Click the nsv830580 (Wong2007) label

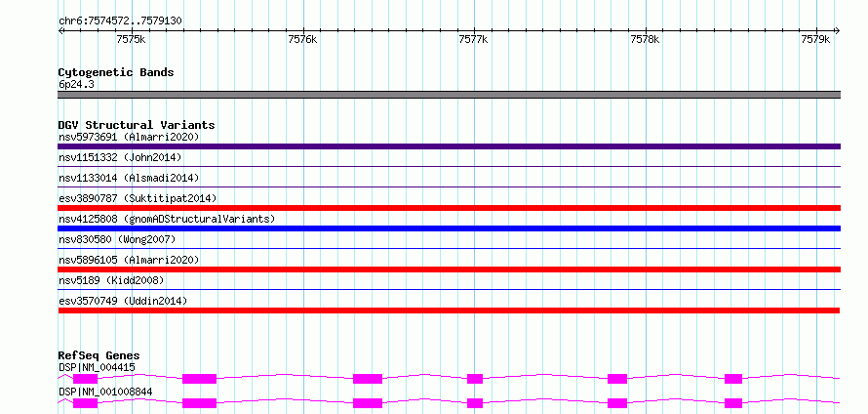coord(117,239)
